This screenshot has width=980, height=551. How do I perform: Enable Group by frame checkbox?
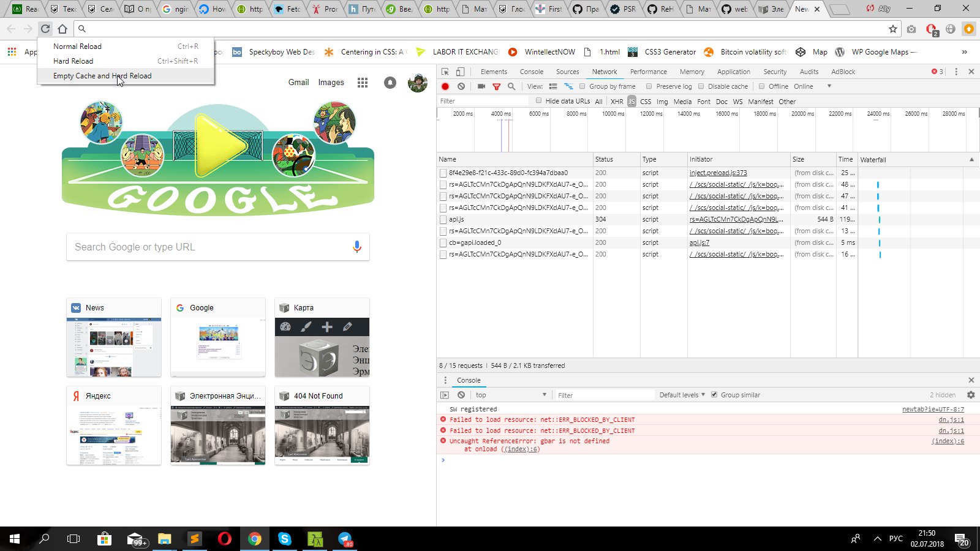582,86
